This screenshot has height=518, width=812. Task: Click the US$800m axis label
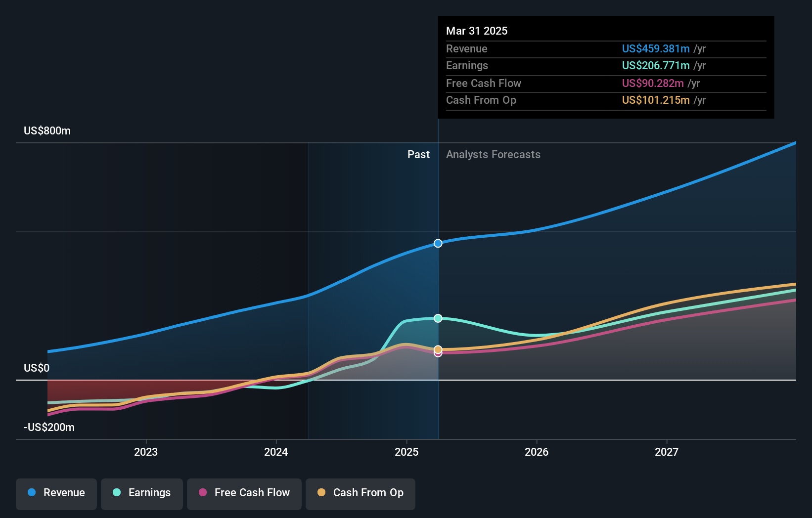pyautogui.click(x=47, y=130)
